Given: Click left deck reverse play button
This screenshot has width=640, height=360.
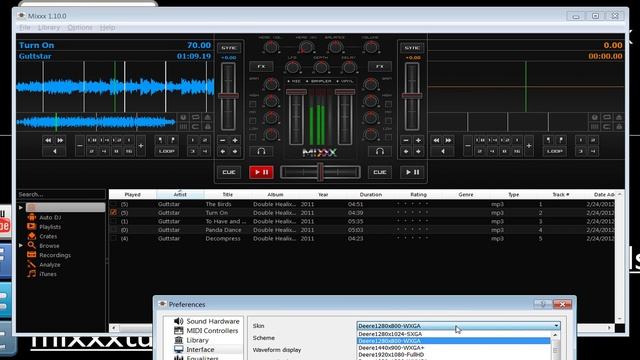Looking at the screenshot, I should (x=54, y=151).
